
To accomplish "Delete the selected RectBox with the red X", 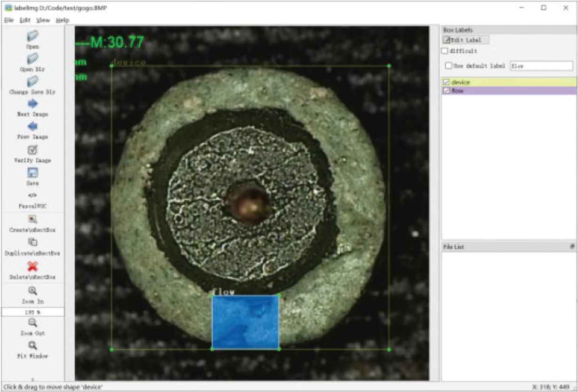I will click(32, 267).
